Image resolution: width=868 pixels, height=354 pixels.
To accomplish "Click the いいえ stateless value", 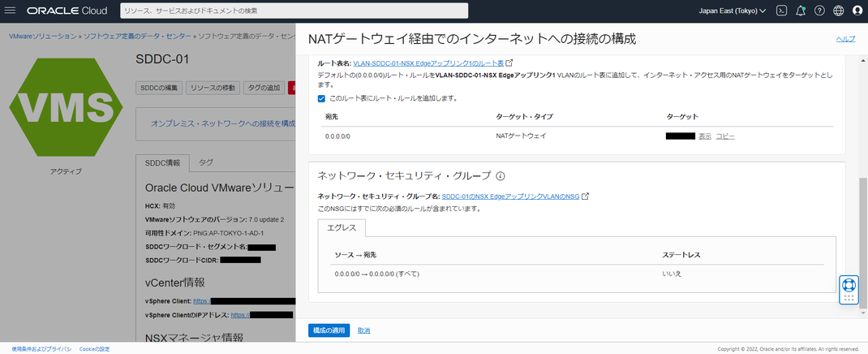I will 671,274.
